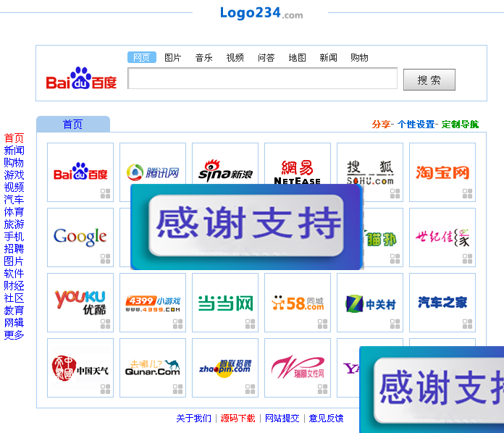Open the Sohu 搜狐 logo tile
Screen dimensions: 504x433
click(x=370, y=172)
